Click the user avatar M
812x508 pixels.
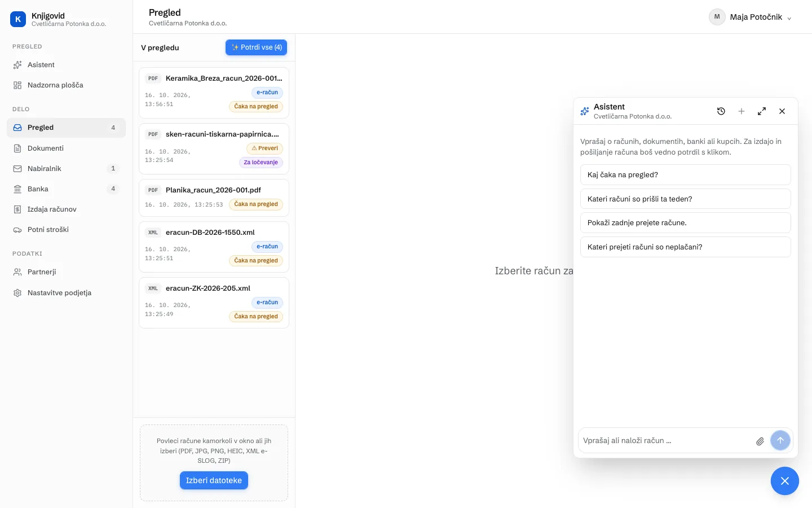point(717,17)
